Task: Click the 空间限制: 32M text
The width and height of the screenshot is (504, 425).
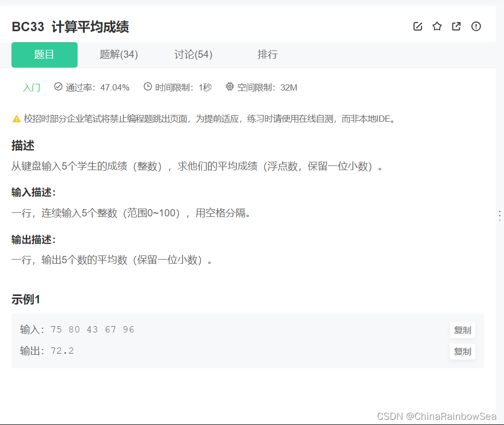Action: [267, 87]
